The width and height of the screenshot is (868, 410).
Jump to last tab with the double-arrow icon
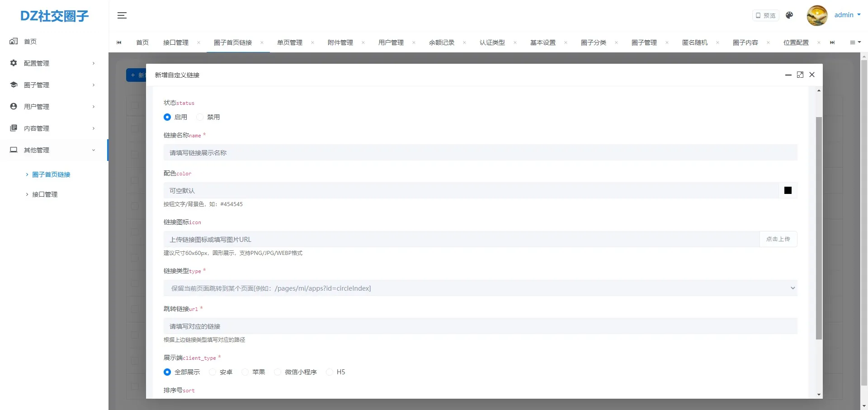click(833, 42)
